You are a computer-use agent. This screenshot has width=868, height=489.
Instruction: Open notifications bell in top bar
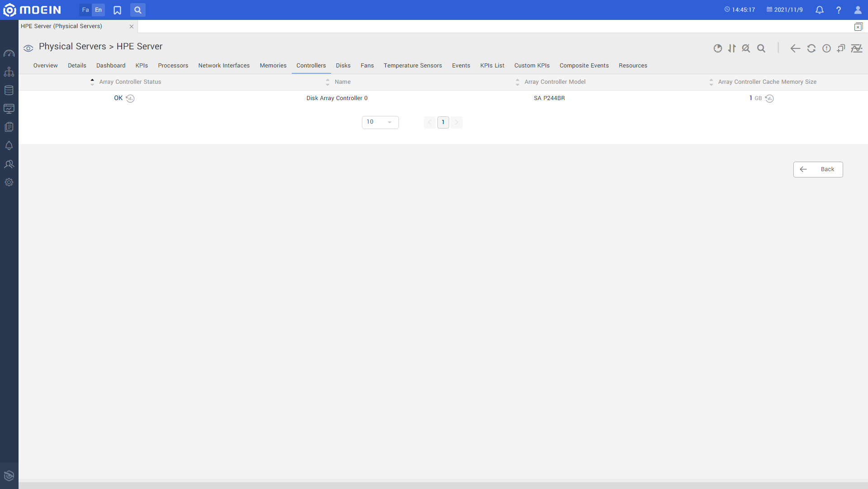coord(820,10)
